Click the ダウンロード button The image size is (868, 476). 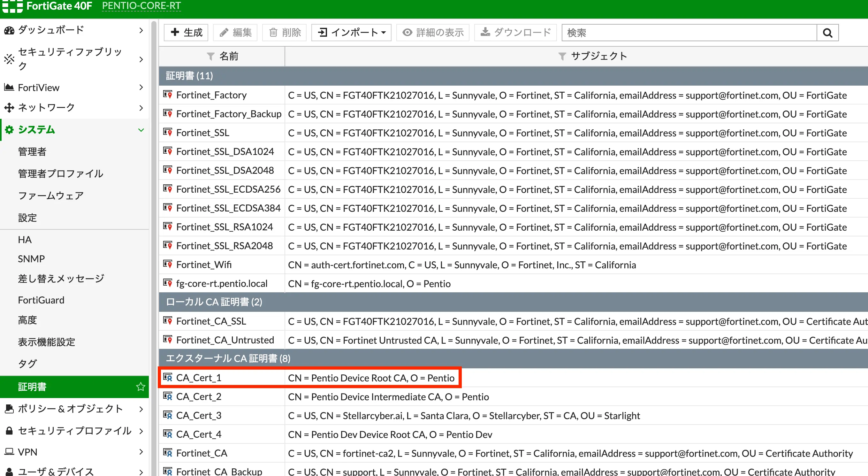tap(515, 33)
